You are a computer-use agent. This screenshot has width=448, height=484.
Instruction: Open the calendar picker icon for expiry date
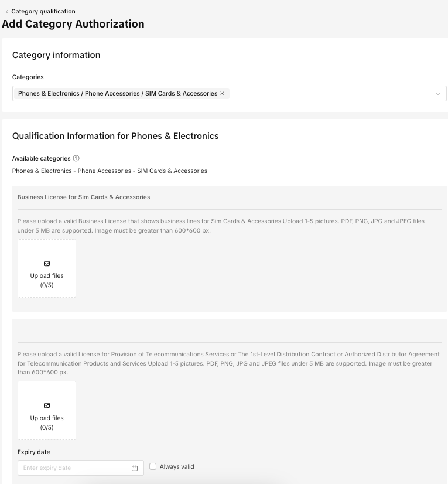(x=135, y=468)
